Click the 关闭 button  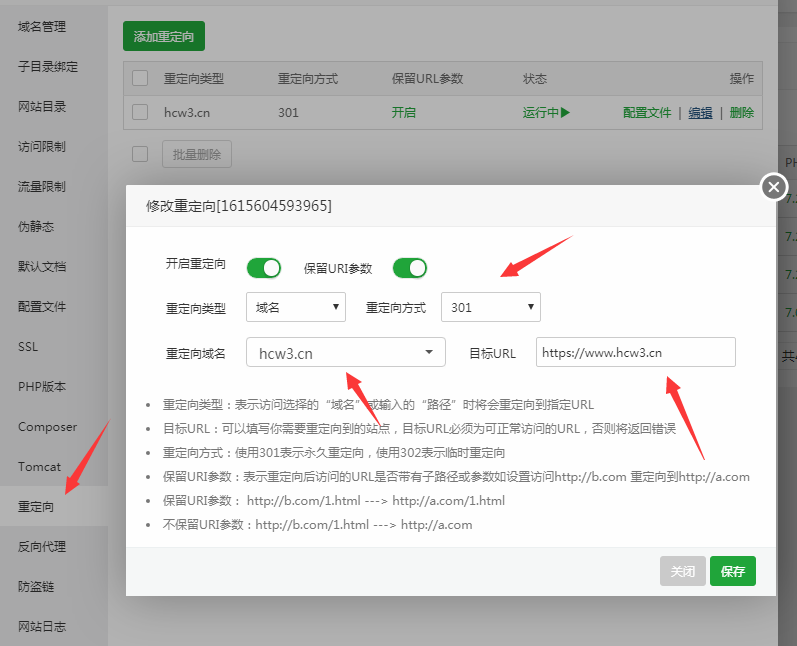coord(683,571)
